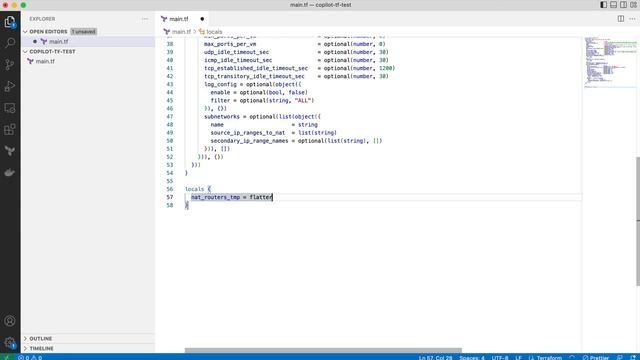Image resolution: width=640 pixels, height=360 pixels.
Task: Change file encoding UTF-8
Action: 500,358
